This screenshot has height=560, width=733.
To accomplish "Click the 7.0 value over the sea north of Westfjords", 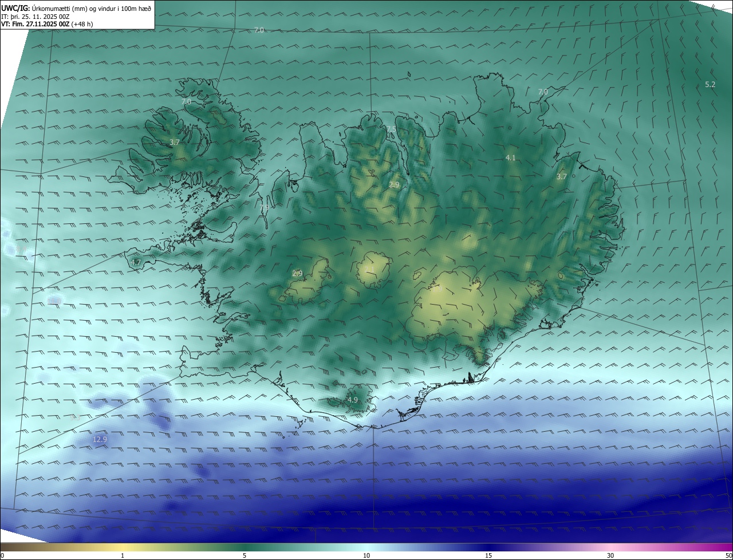I will pos(259,30).
